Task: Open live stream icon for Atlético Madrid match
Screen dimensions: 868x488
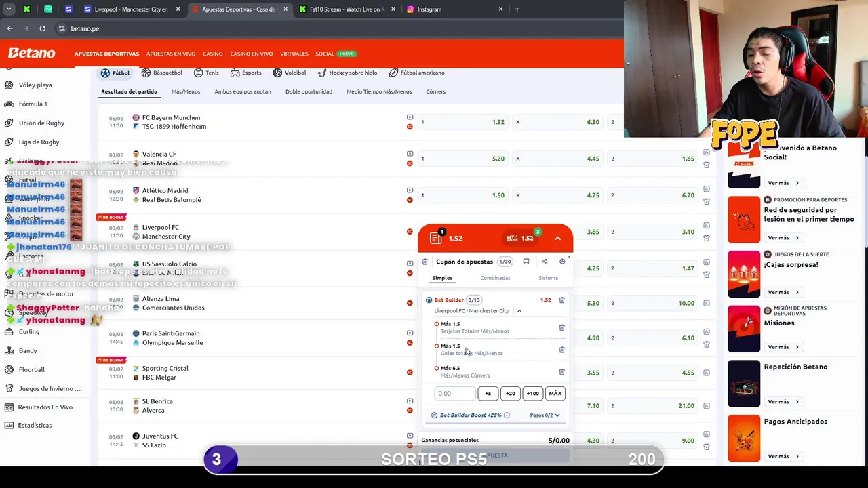Action: point(410,190)
